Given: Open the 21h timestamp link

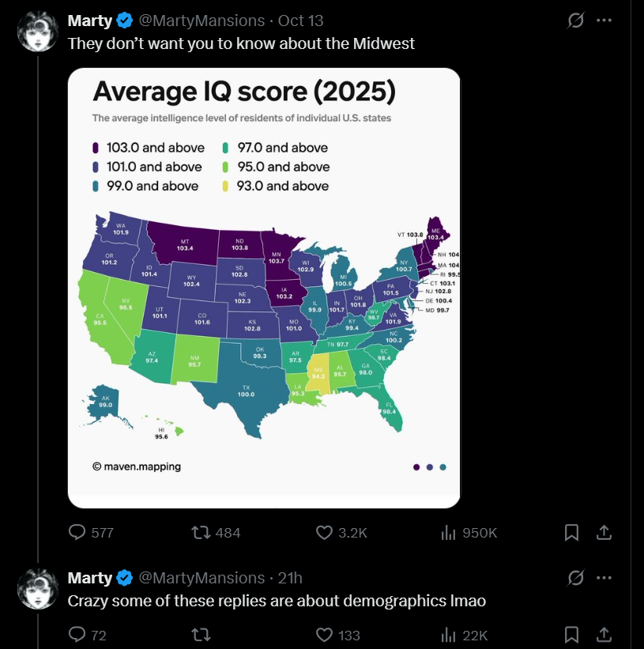Looking at the screenshot, I should click(x=290, y=578).
